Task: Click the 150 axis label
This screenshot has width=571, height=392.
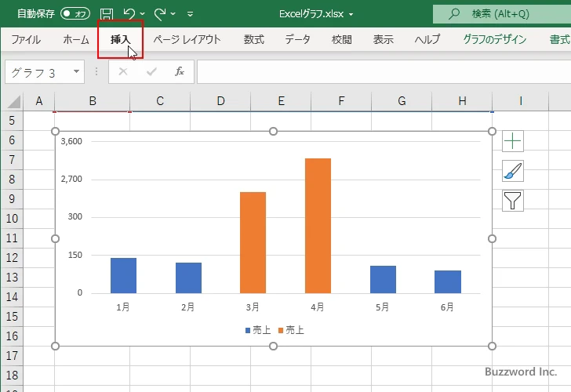Action: click(x=75, y=255)
